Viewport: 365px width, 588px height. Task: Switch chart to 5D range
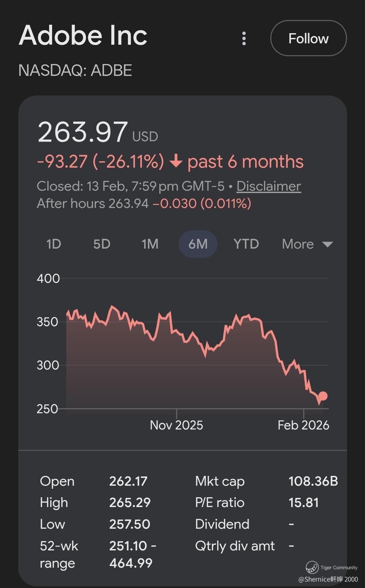click(x=102, y=244)
